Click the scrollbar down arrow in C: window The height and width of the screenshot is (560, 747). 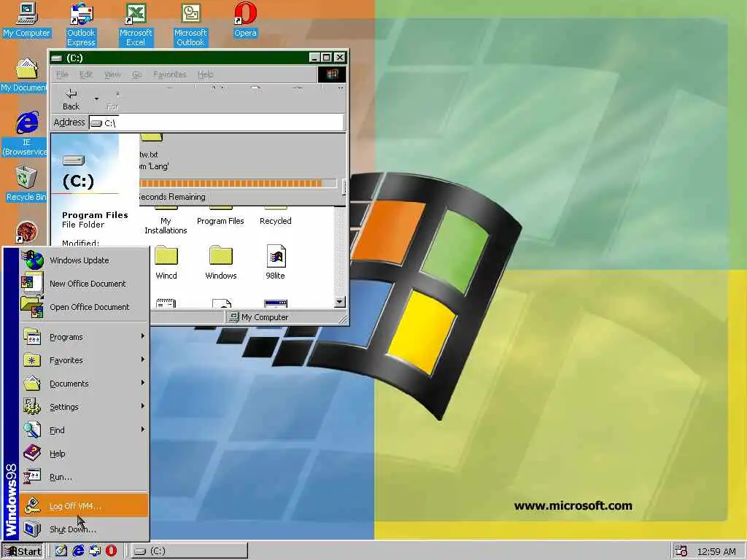[340, 302]
